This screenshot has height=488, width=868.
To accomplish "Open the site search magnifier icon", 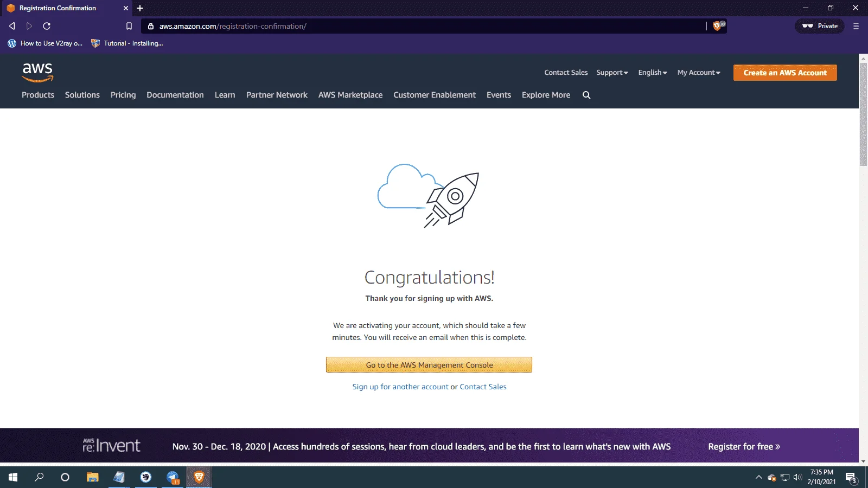I will [x=586, y=95].
